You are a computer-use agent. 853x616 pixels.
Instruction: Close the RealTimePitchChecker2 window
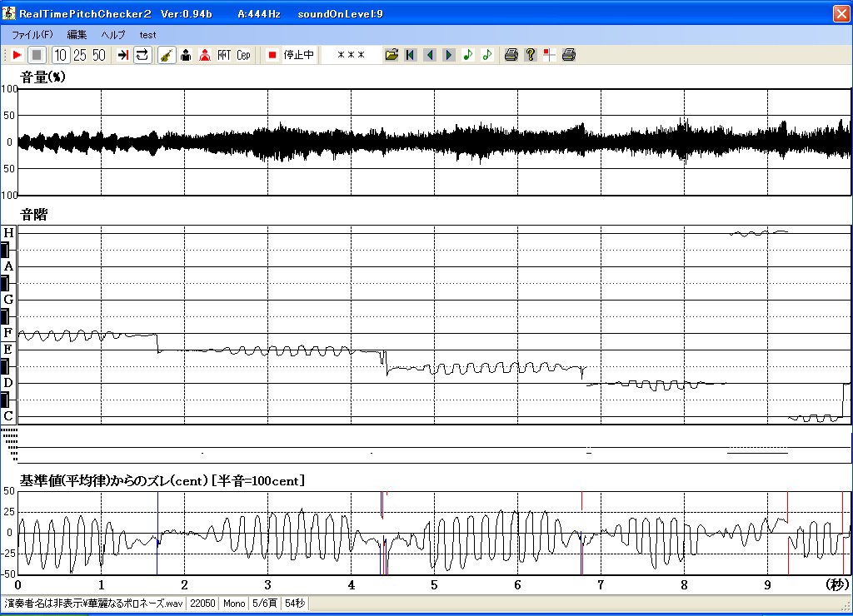click(841, 13)
